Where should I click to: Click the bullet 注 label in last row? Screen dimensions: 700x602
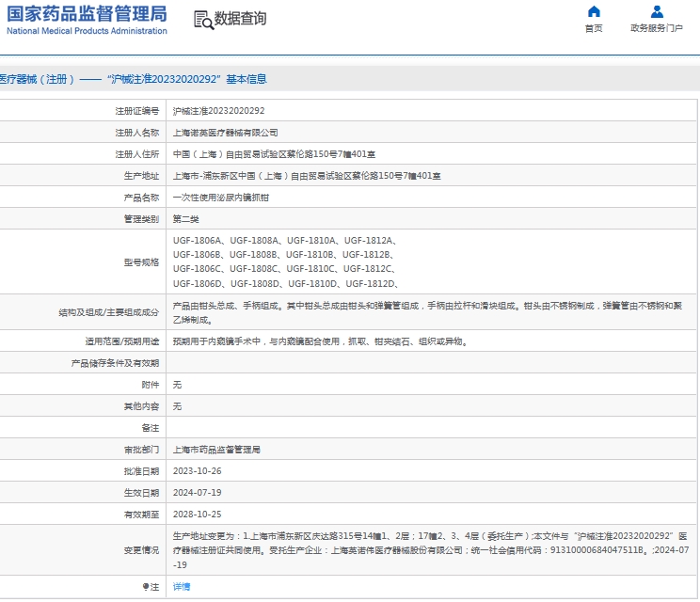151,586
